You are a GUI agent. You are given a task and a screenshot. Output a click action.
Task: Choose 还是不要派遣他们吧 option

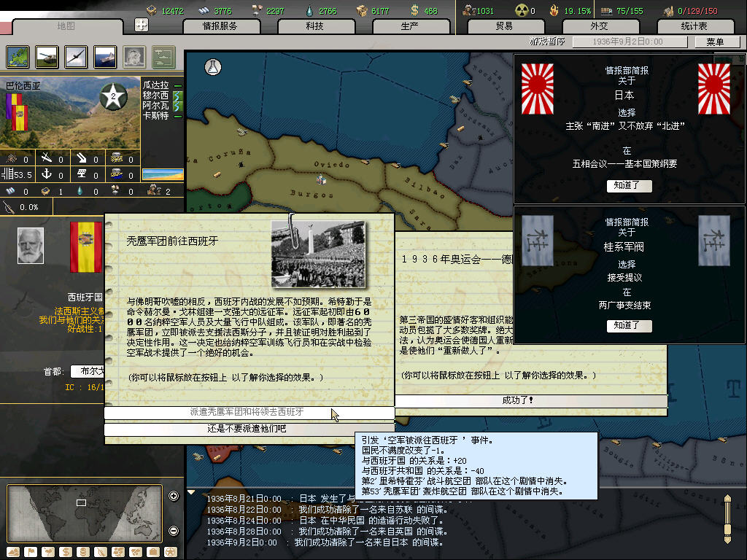(249, 429)
